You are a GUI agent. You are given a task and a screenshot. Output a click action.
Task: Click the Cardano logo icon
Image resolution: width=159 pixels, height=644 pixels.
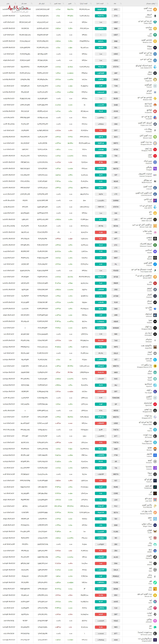pyautogui.click(x=155, y=92)
